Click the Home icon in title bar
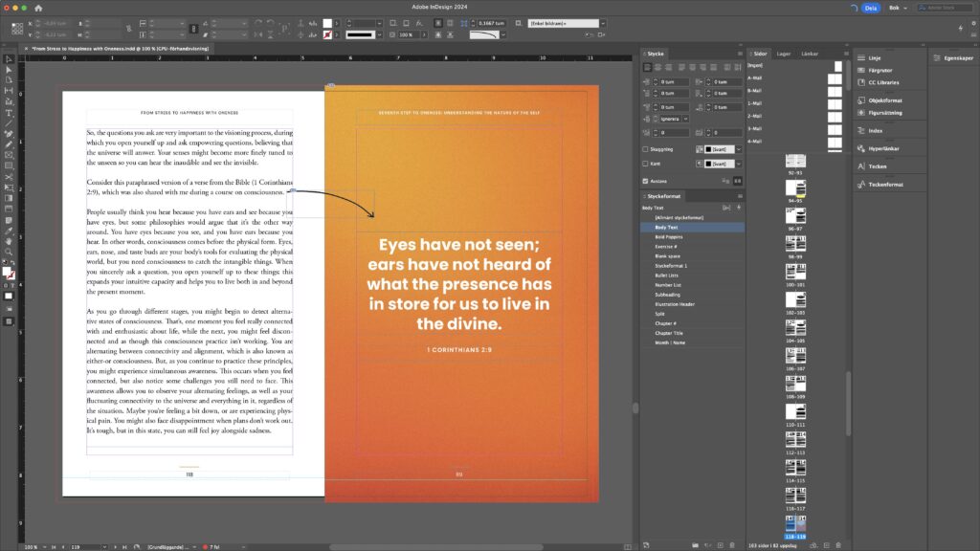This screenshot has height=551, width=980. (38, 8)
